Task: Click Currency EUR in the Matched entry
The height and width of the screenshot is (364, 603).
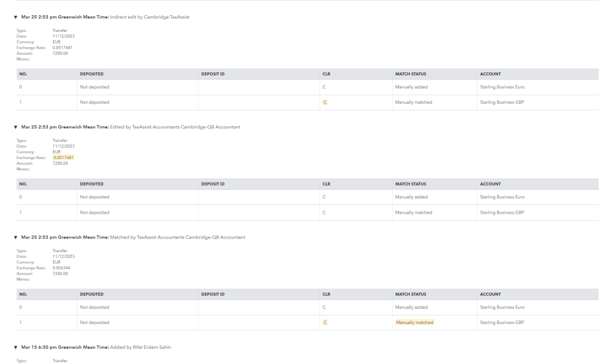Action: pyautogui.click(x=57, y=262)
